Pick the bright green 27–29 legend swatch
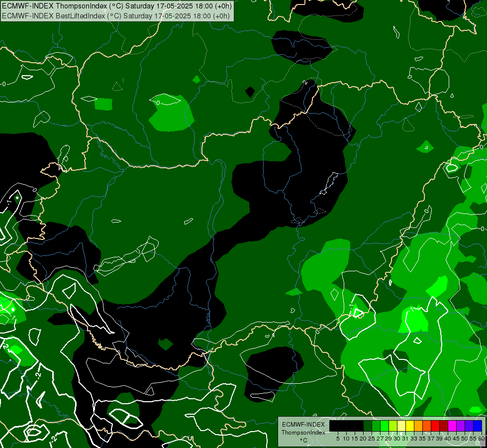The image size is (487, 448). (385, 426)
